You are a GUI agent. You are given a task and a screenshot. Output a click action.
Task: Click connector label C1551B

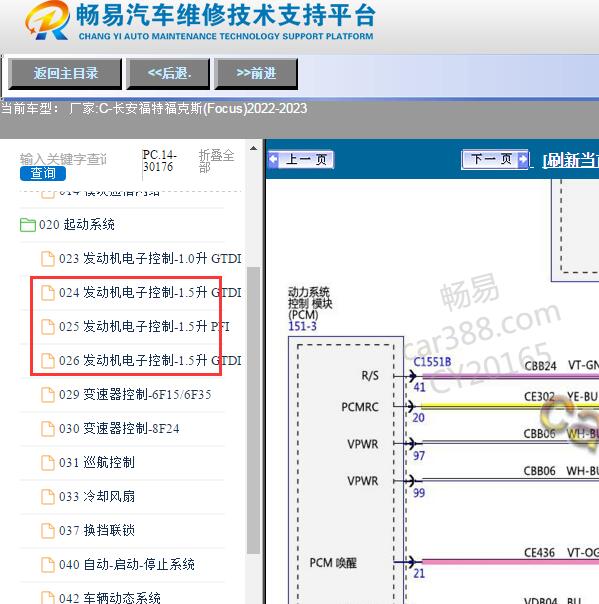432,362
